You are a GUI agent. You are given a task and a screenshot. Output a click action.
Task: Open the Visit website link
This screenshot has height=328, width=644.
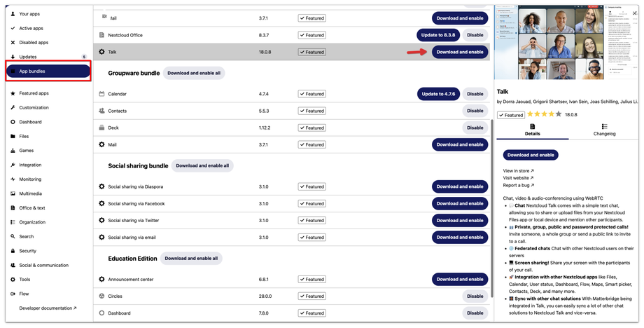(x=518, y=179)
